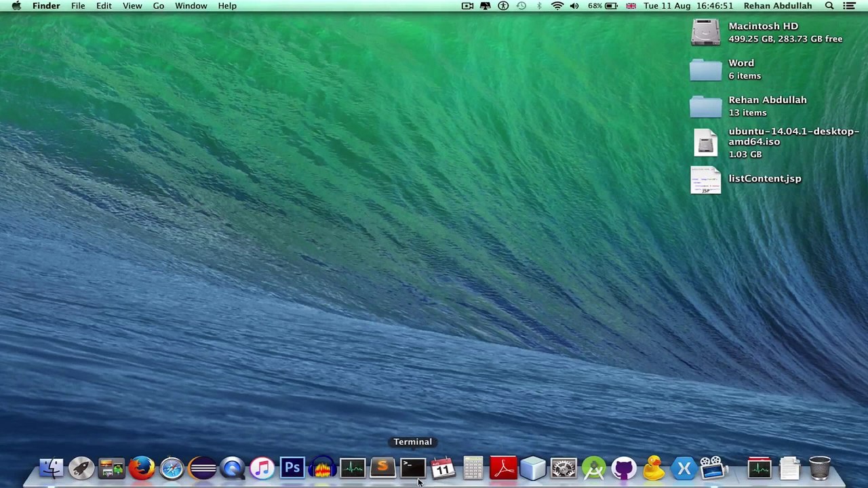Open the Rehan Abdullah user menu
The image size is (868, 488).
click(777, 6)
